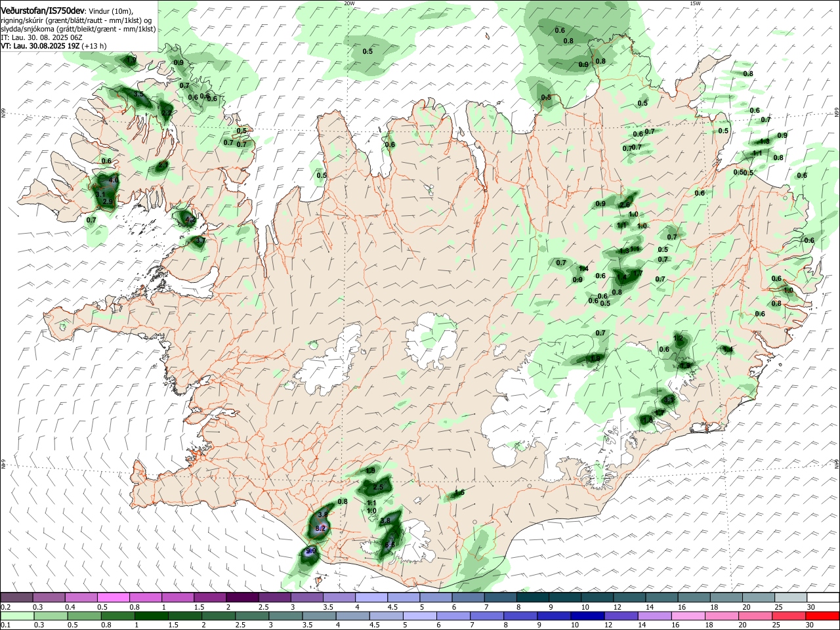Select the palest green first swatch of the bottom legend

point(16,616)
